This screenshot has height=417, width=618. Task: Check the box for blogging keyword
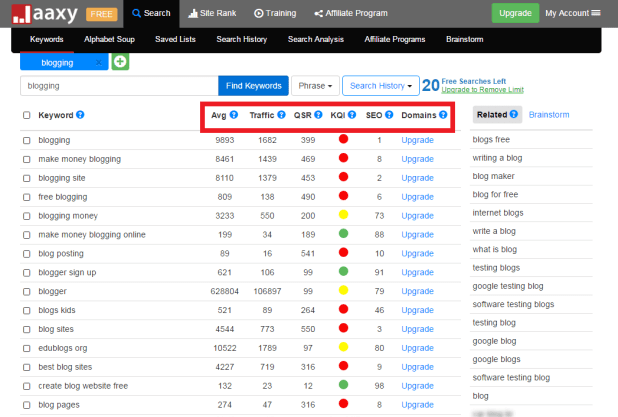click(x=26, y=140)
